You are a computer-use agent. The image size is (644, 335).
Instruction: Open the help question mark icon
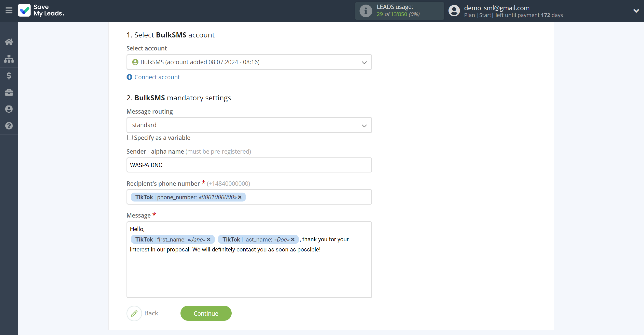[9, 126]
